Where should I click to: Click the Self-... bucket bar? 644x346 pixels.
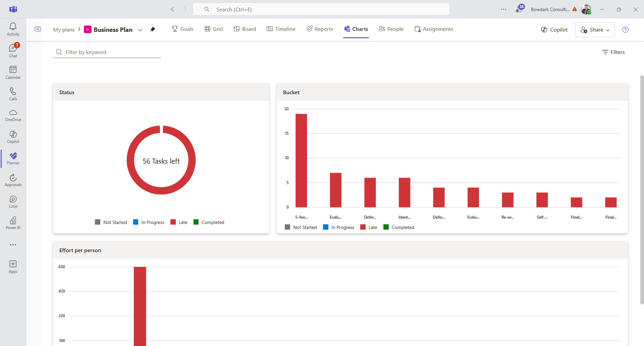point(542,200)
